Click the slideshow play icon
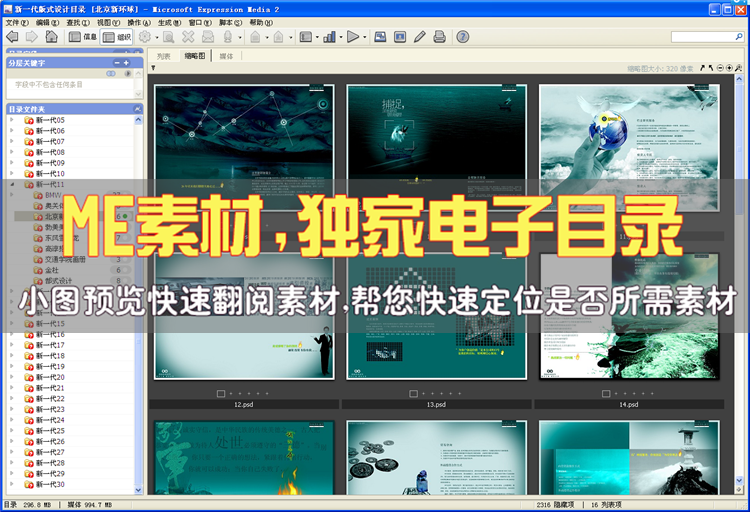The width and height of the screenshot is (750, 512). (353, 37)
